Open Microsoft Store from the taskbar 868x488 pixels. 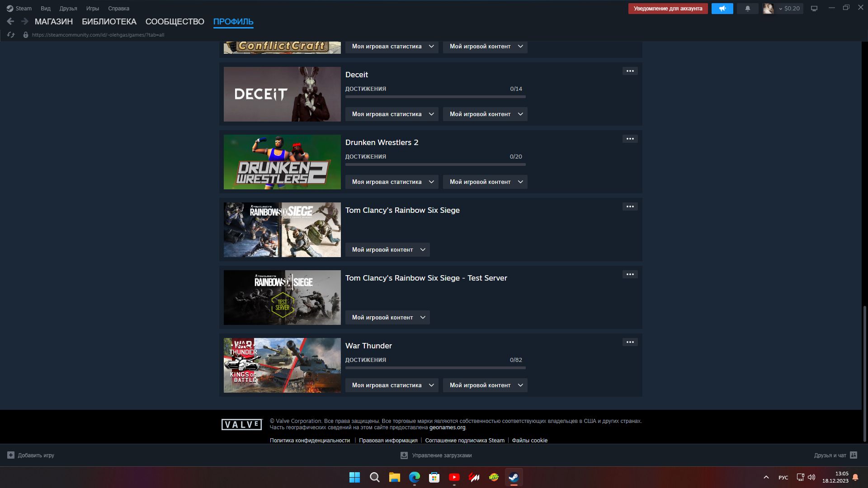(x=434, y=477)
